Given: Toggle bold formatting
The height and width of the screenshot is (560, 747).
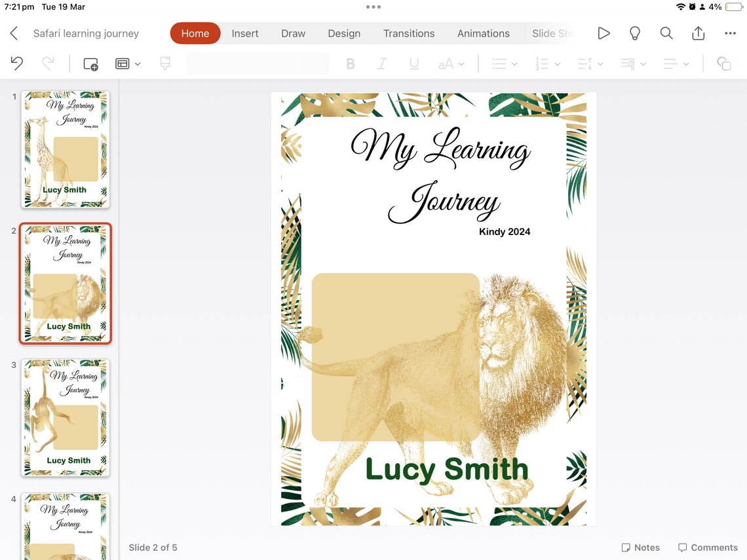Looking at the screenshot, I should [350, 64].
